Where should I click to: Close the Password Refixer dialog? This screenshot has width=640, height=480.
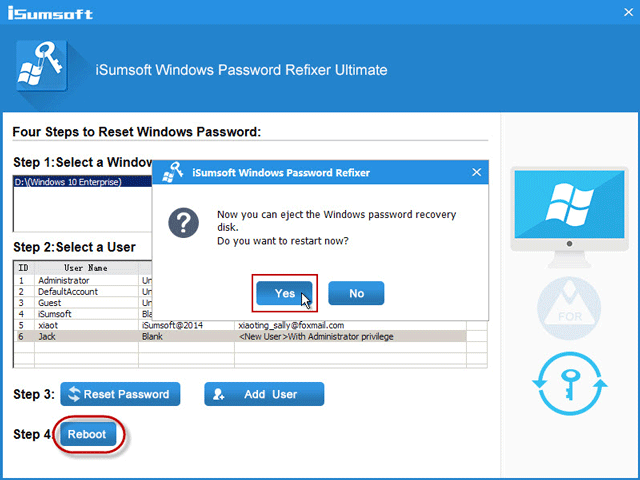(x=476, y=172)
